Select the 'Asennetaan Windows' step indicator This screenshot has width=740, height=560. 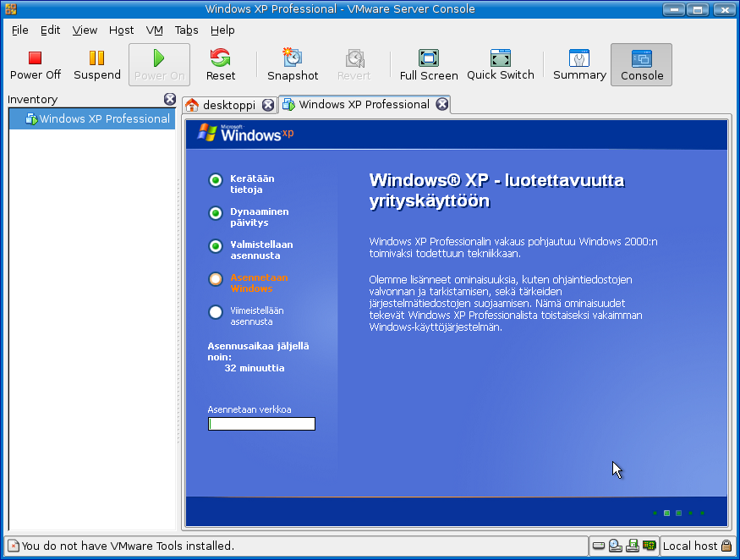pos(216,279)
